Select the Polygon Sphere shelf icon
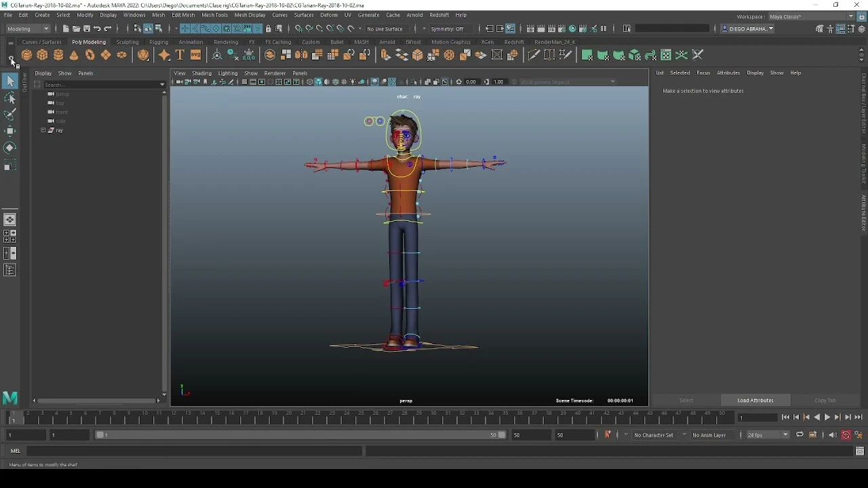 coord(26,55)
